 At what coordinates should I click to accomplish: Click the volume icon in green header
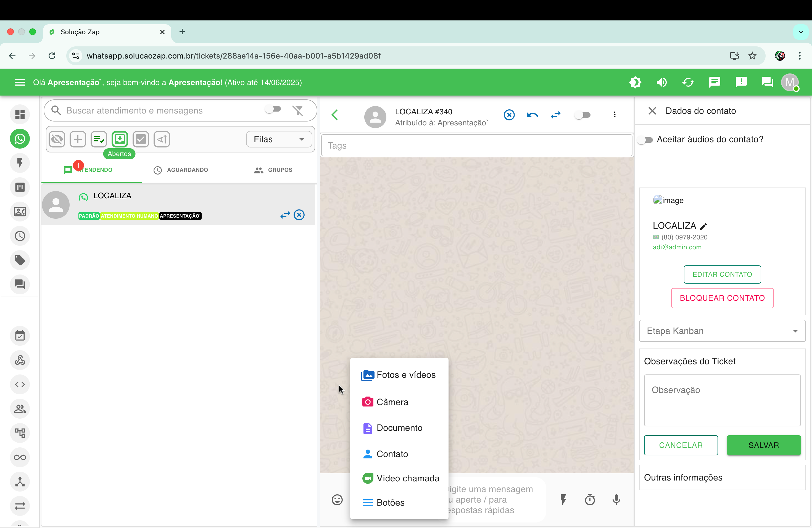click(661, 82)
